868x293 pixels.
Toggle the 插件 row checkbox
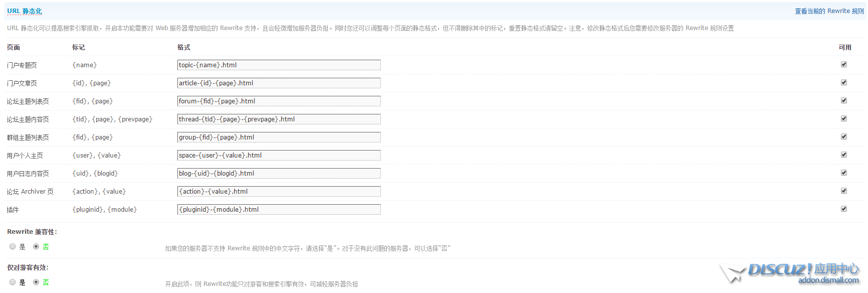pyautogui.click(x=844, y=209)
